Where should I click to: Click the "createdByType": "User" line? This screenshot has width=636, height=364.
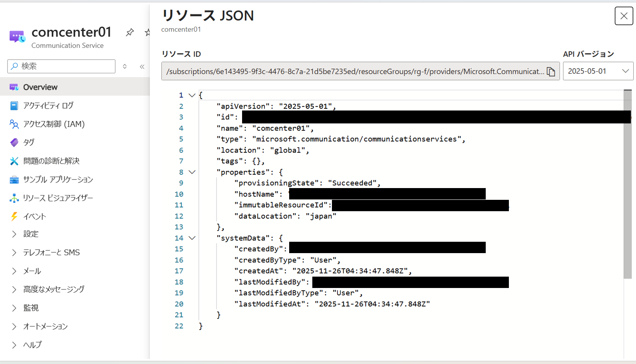[x=288, y=260]
